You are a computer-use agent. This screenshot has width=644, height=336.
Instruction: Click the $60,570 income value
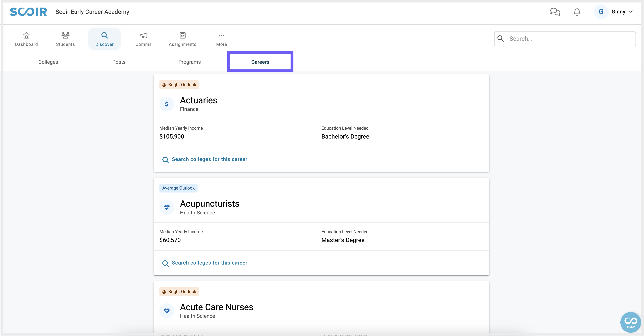point(170,240)
